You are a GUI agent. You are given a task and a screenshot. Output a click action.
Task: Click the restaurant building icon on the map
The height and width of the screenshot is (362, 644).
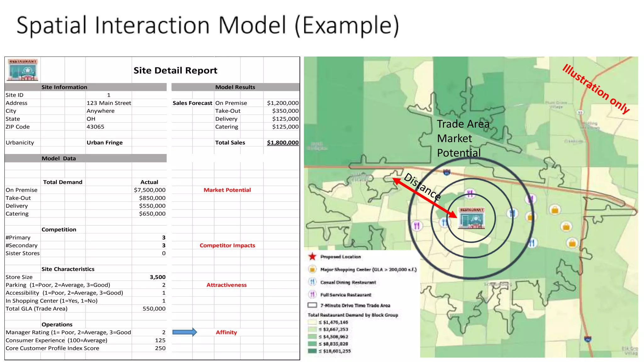click(x=471, y=218)
